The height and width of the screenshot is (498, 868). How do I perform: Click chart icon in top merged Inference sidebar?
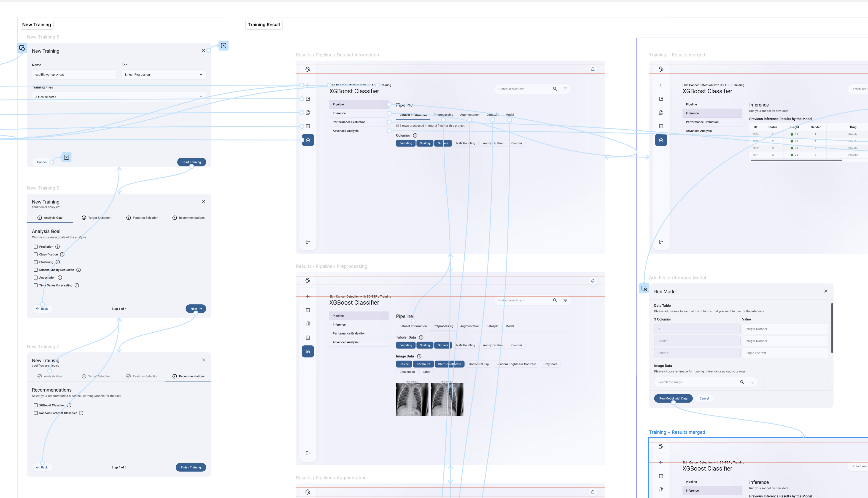click(661, 126)
